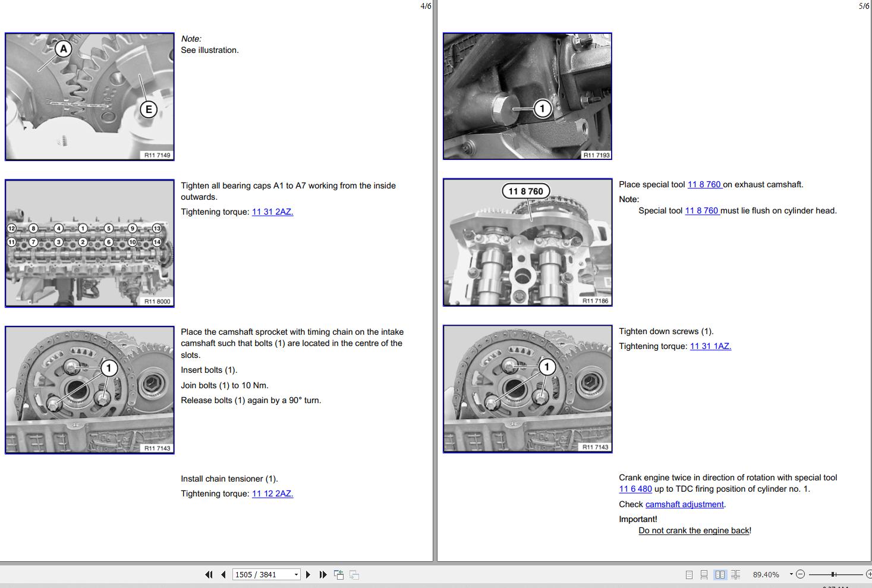Image resolution: width=872 pixels, height=588 pixels.
Task: Enable continuous scrolling page layout
Action: [x=704, y=575]
